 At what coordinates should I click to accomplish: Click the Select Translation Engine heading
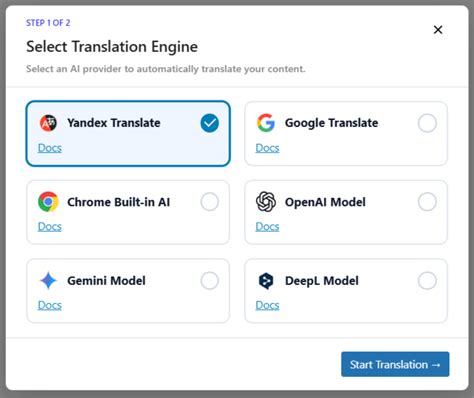coord(112,47)
